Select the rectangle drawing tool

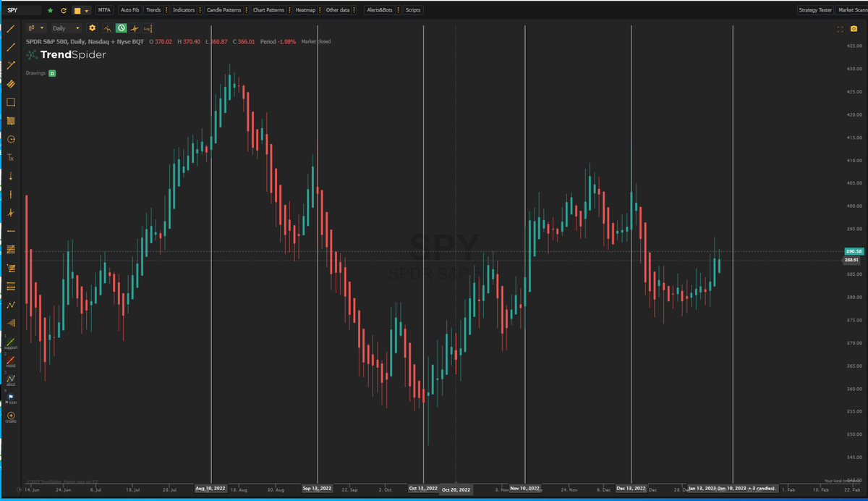pyautogui.click(x=11, y=102)
